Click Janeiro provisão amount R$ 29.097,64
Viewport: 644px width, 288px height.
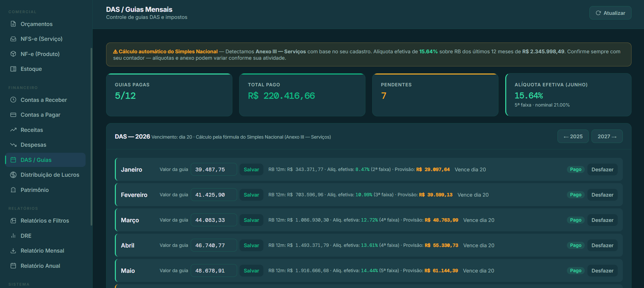(433, 169)
